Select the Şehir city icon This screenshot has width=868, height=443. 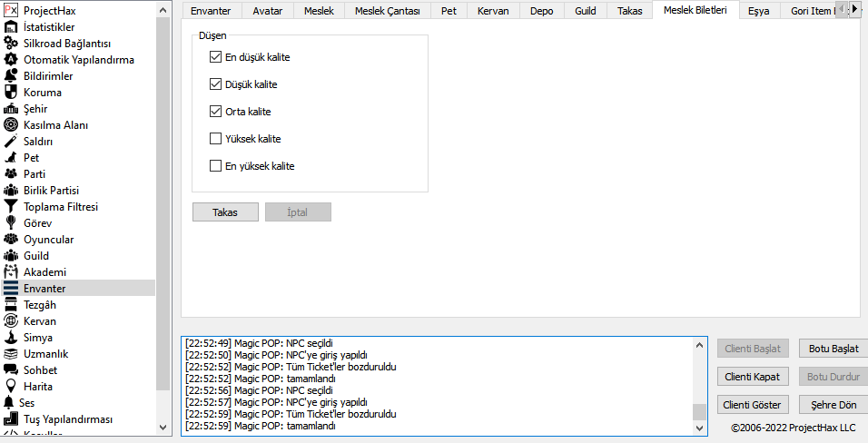coord(11,109)
